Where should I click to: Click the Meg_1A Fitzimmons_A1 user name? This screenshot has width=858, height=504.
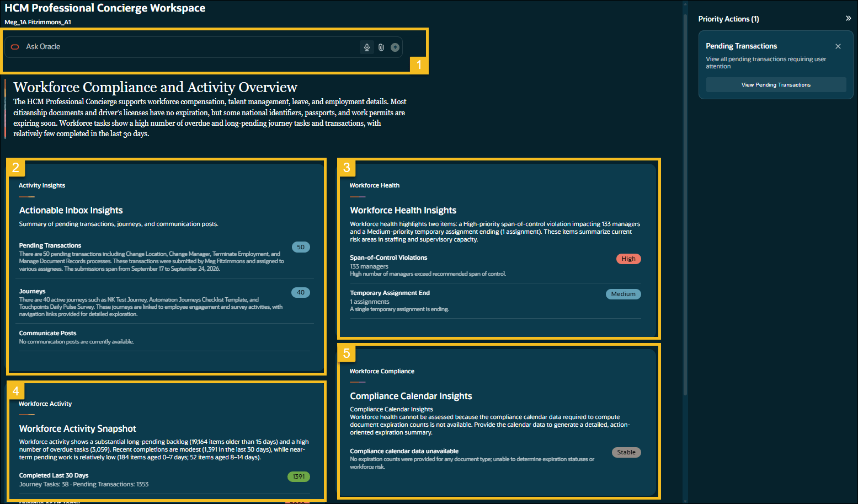pyautogui.click(x=38, y=22)
